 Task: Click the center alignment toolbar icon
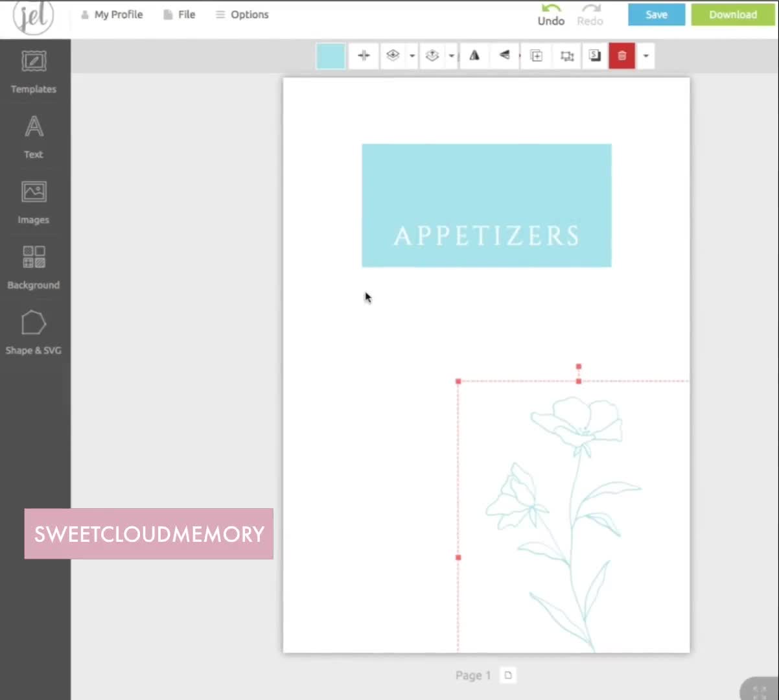[363, 56]
